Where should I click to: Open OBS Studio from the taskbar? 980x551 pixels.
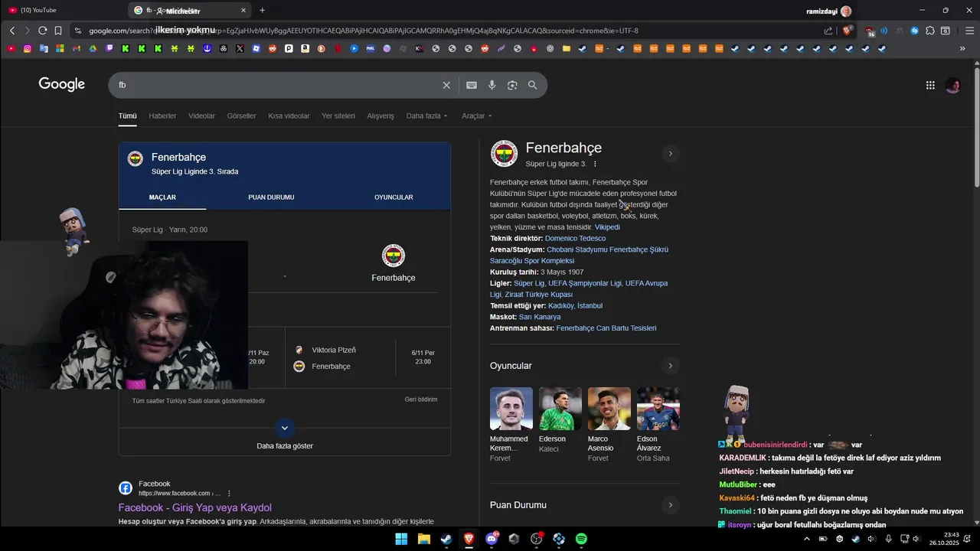tap(537, 539)
